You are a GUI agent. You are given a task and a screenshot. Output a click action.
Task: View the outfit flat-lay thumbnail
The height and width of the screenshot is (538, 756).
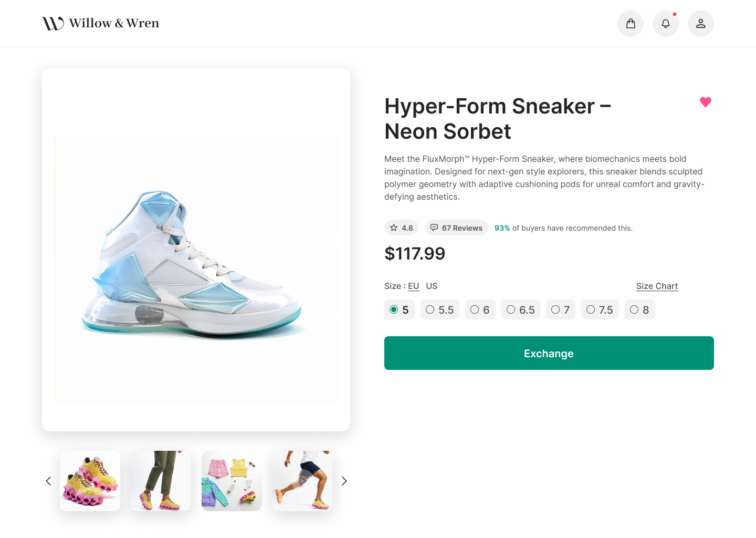coord(232,481)
